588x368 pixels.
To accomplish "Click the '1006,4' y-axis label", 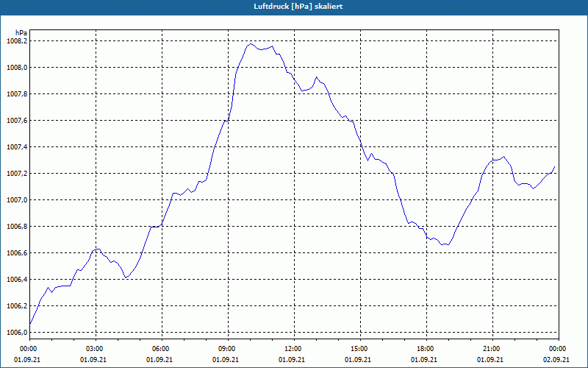I will click(x=17, y=280).
